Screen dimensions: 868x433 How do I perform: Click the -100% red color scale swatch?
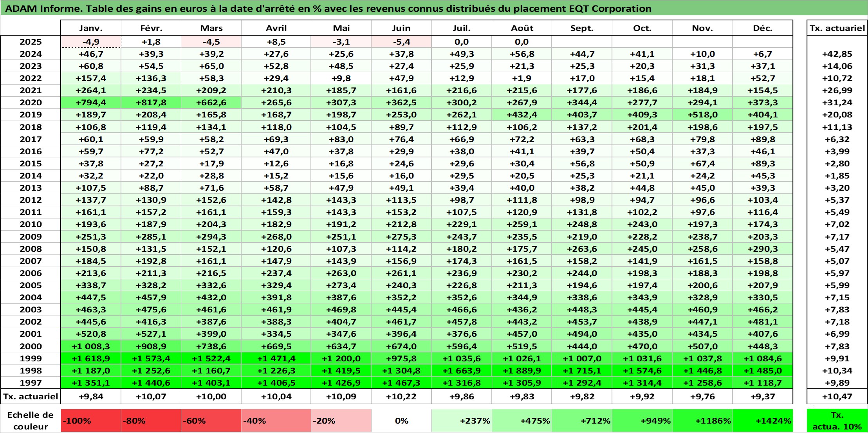[x=91, y=421]
